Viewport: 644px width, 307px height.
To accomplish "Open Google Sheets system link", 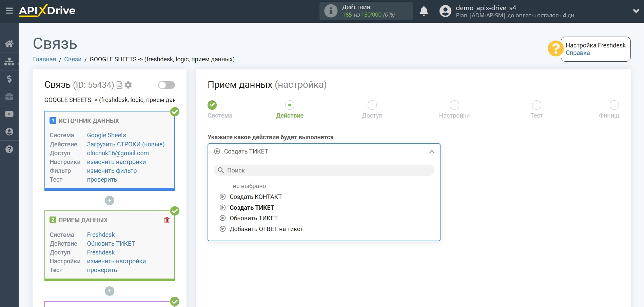I will (106, 135).
